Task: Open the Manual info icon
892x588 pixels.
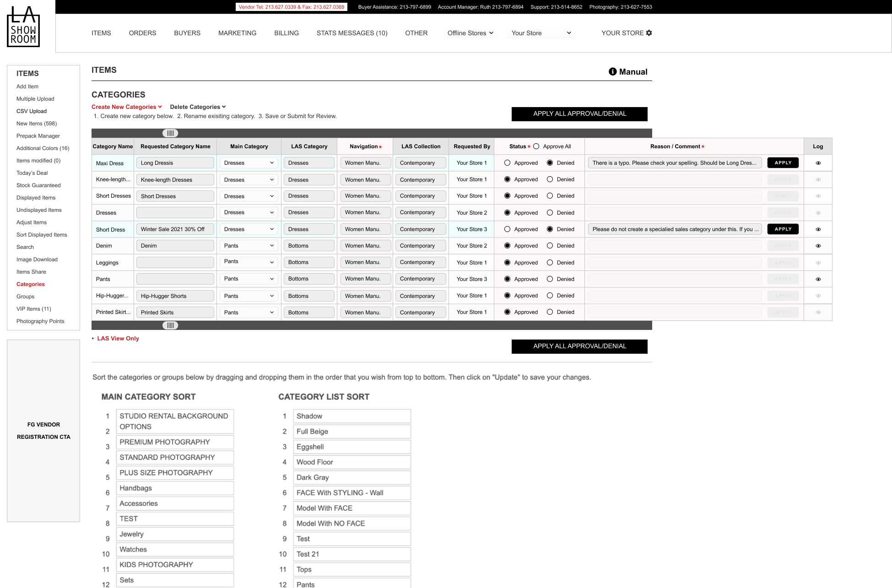Action: pos(612,72)
